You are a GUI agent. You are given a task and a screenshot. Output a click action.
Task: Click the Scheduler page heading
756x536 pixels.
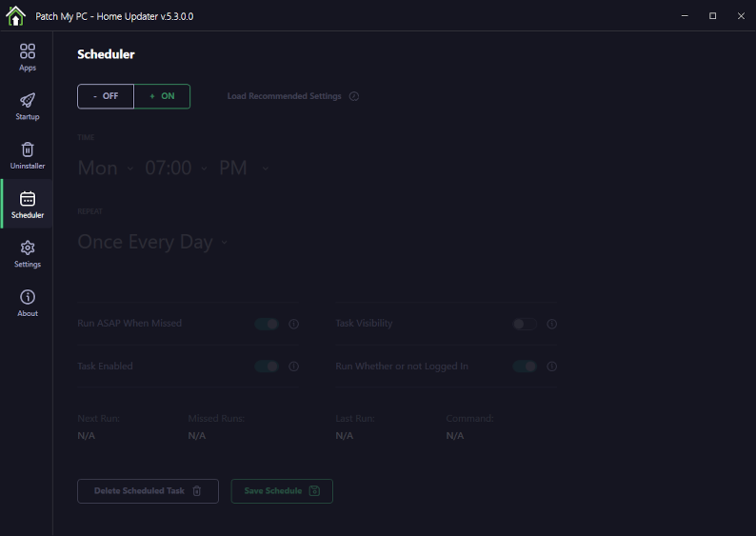[x=106, y=54]
